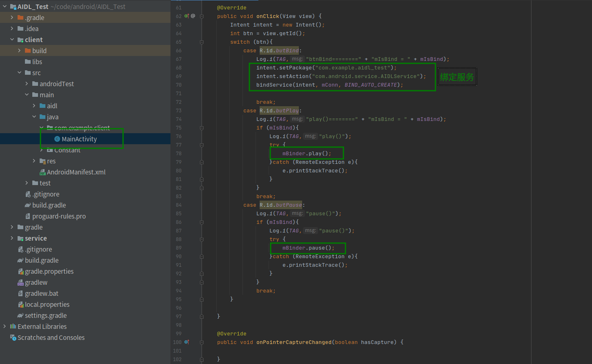Click mBinder.pause() on line 89
Screen dimensions: 592x364
tap(308, 248)
